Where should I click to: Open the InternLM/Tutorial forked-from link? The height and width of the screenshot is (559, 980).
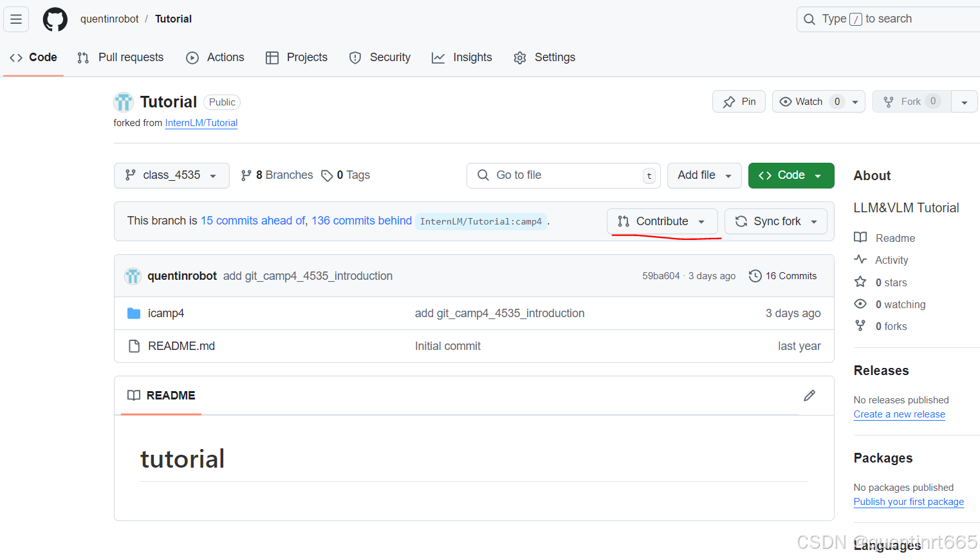click(x=201, y=123)
